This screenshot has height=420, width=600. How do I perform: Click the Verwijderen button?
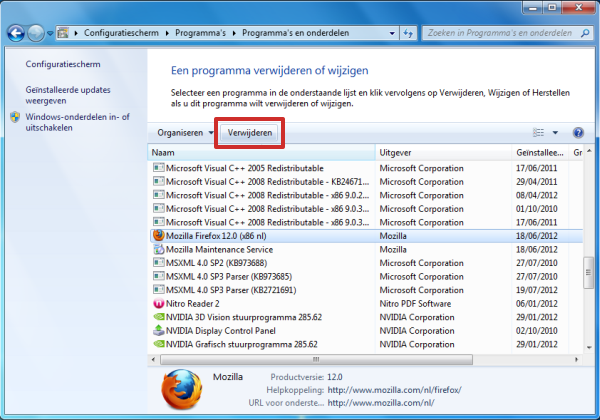click(250, 133)
